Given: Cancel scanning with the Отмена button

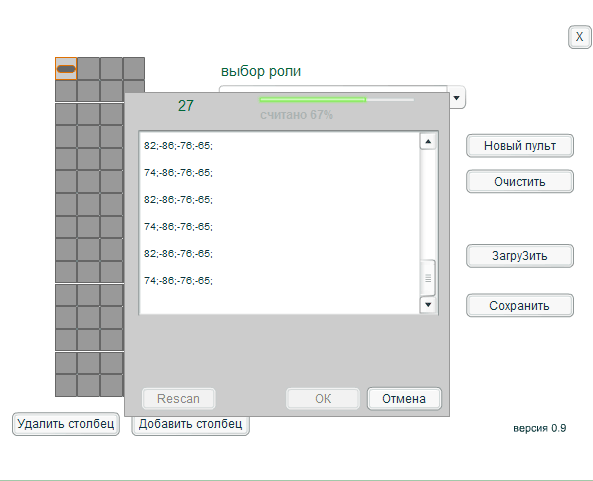Looking at the screenshot, I should pyautogui.click(x=404, y=399).
